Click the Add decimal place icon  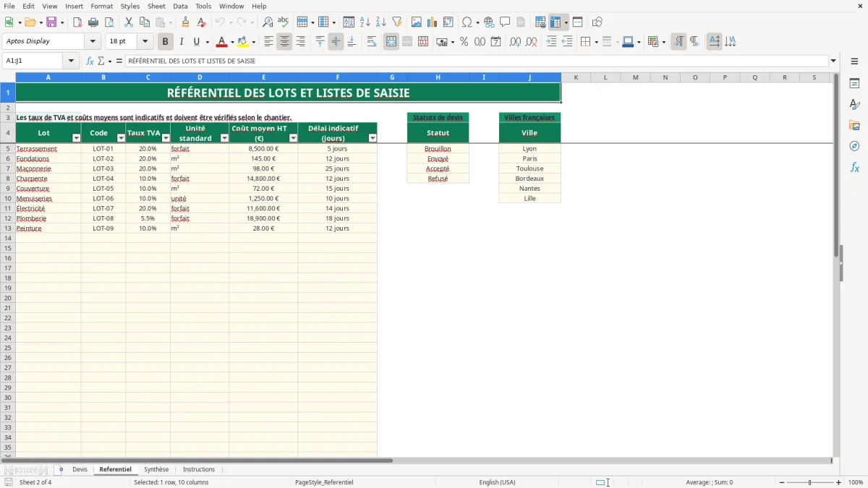(515, 42)
